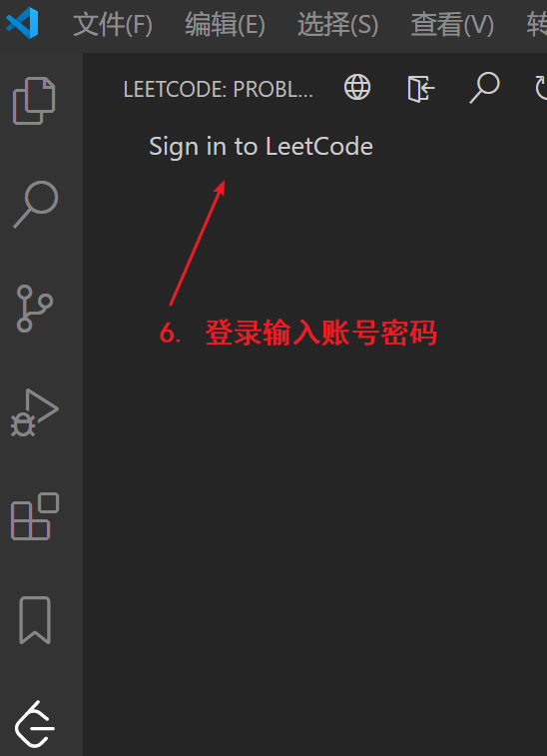This screenshot has width=547, height=756.
Task: Open the 文件(F) menu
Action: tap(113, 25)
